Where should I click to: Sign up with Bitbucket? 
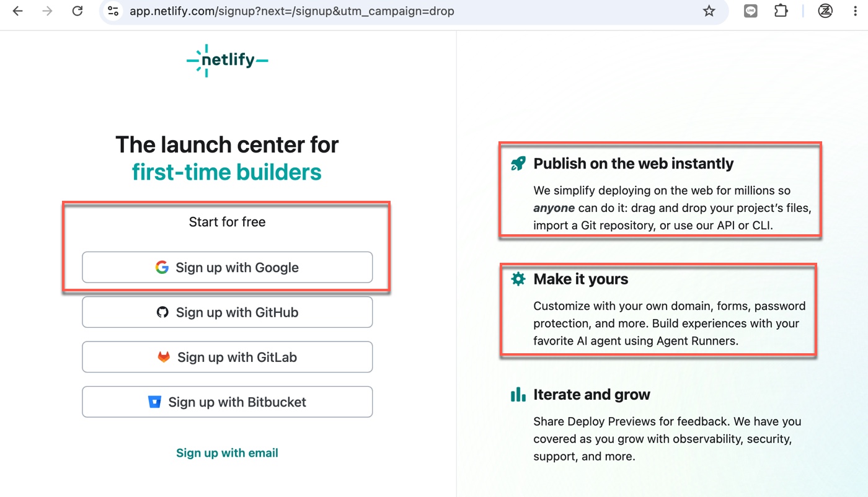[x=228, y=402]
